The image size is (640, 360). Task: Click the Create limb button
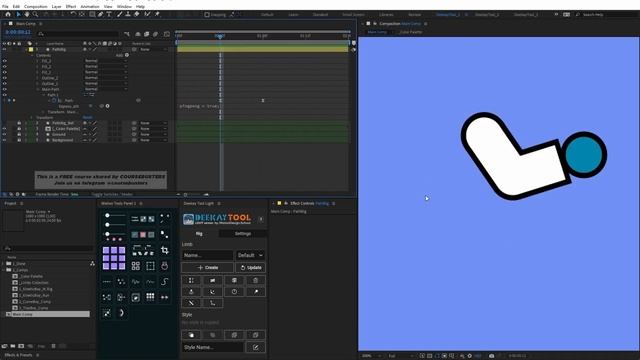click(207, 267)
